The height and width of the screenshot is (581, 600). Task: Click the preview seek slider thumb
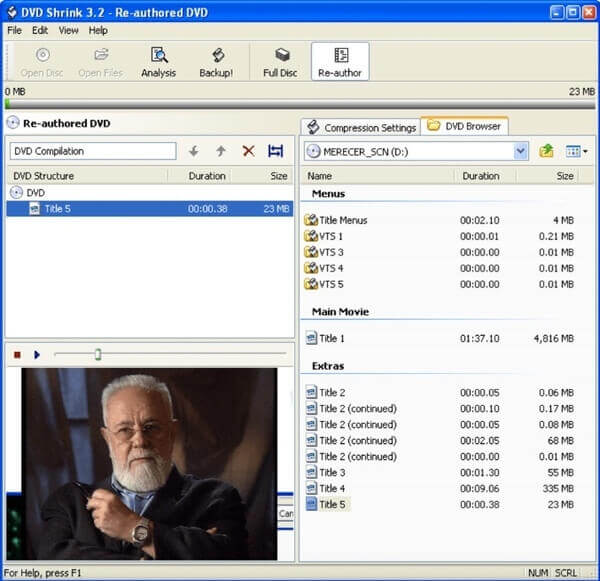(98, 355)
